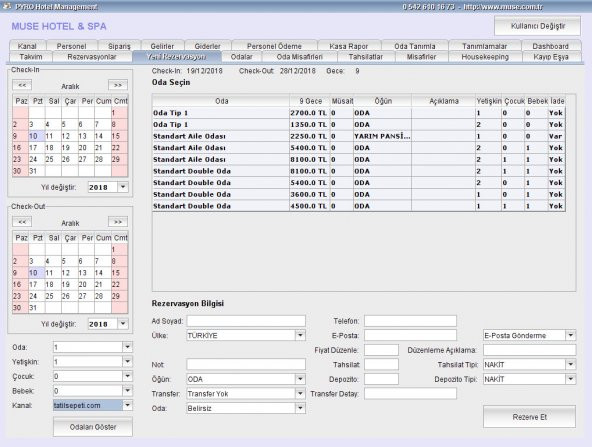
Task: Click the Odaları Göster button
Action: (x=93, y=427)
